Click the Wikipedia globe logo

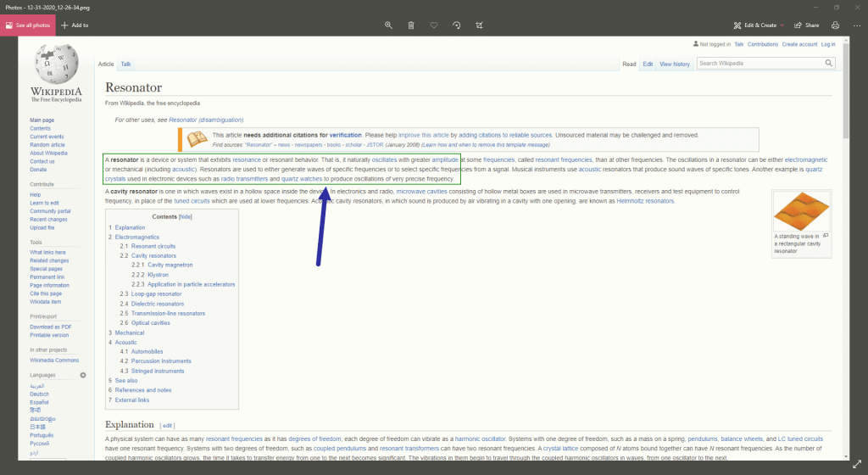click(x=56, y=64)
